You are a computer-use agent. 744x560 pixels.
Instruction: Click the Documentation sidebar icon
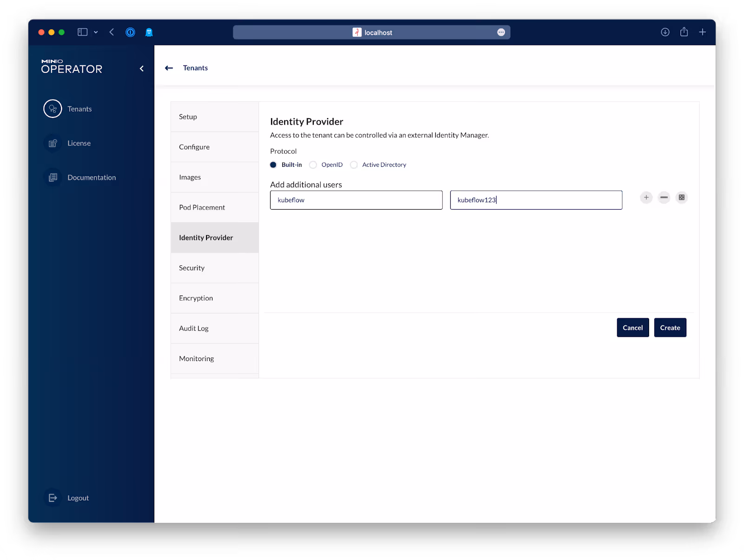pos(53,178)
